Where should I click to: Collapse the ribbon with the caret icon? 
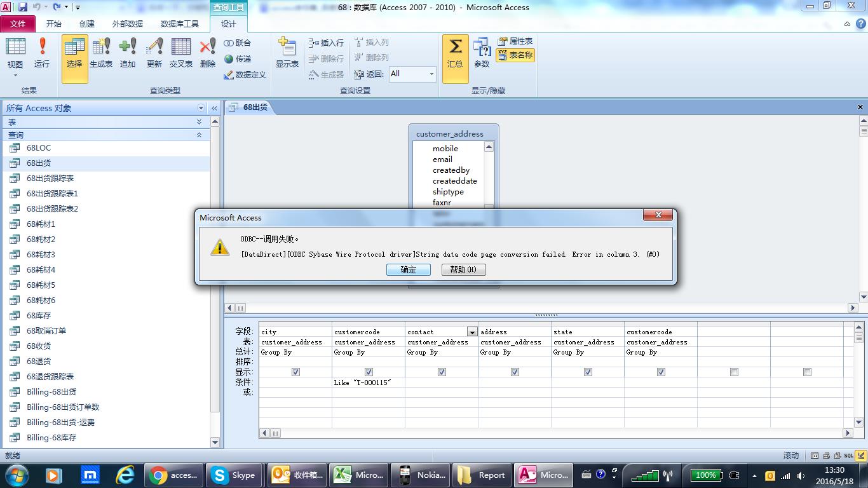pyautogui.click(x=848, y=24)
